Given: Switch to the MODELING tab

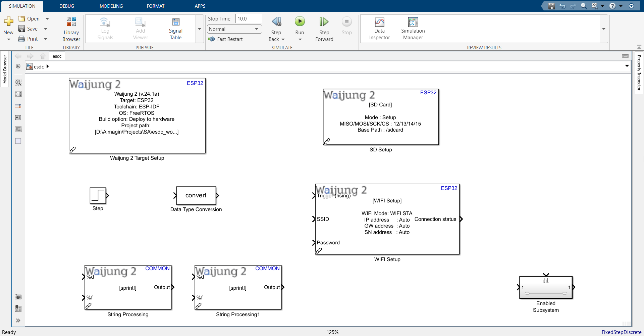Looking at the screenshot, I should tap(111, 6).
